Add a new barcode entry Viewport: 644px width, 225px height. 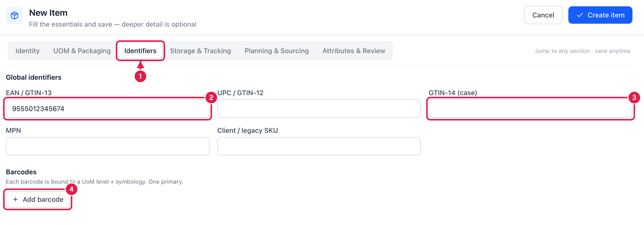click(x=38, y=200)
